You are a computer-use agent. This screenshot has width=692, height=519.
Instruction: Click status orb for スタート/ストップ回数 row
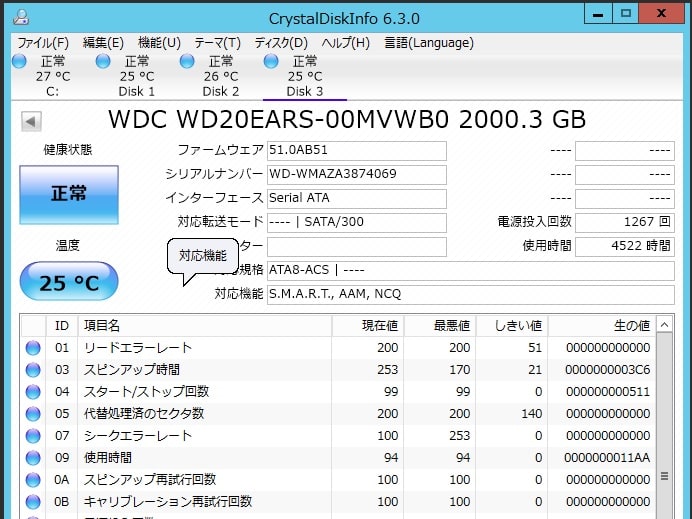[x=33, y=392]
